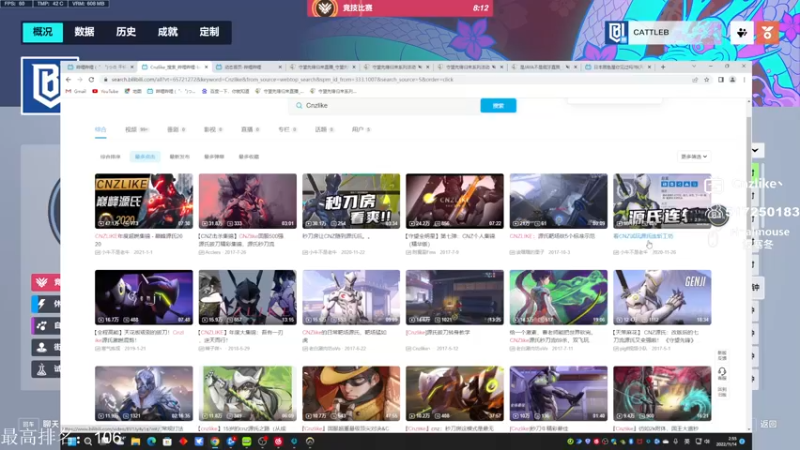Close the active Cnzlike search Chrome tab
Viewport: 800px width, 450px height.
pos(206,67)
